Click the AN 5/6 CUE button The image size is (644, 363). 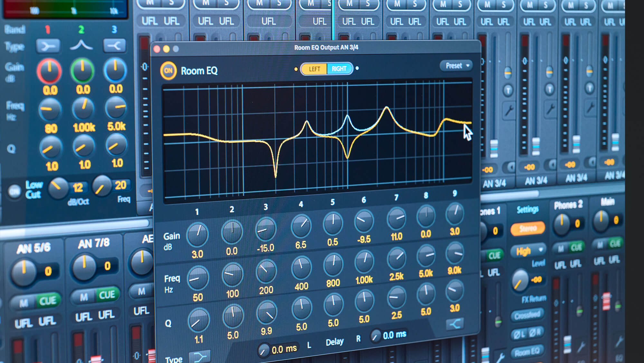tap(48, 301)
